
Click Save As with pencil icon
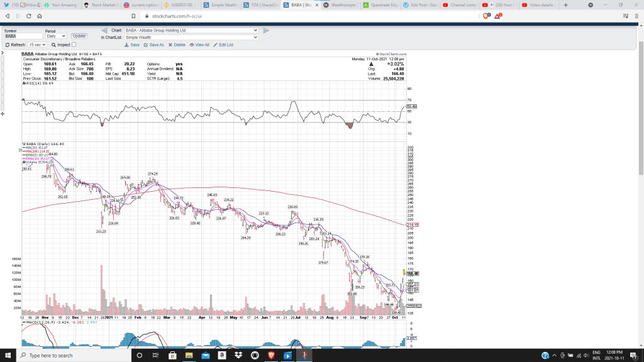[153, 45]
